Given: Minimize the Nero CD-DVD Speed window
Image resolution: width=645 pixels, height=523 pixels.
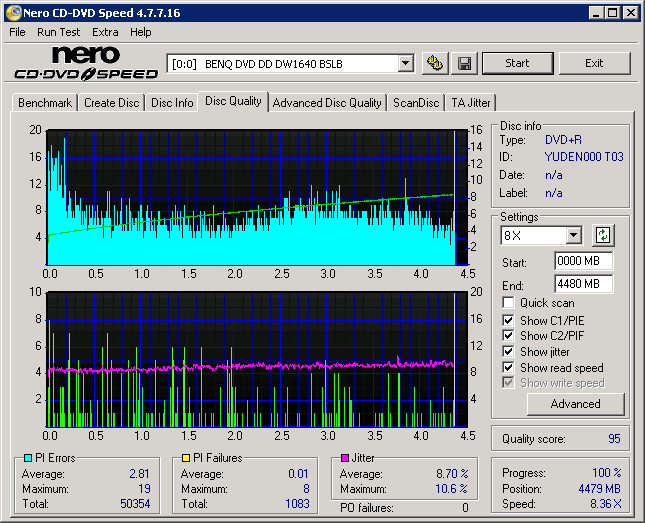Looking at the screenshot, I should 596,13.
